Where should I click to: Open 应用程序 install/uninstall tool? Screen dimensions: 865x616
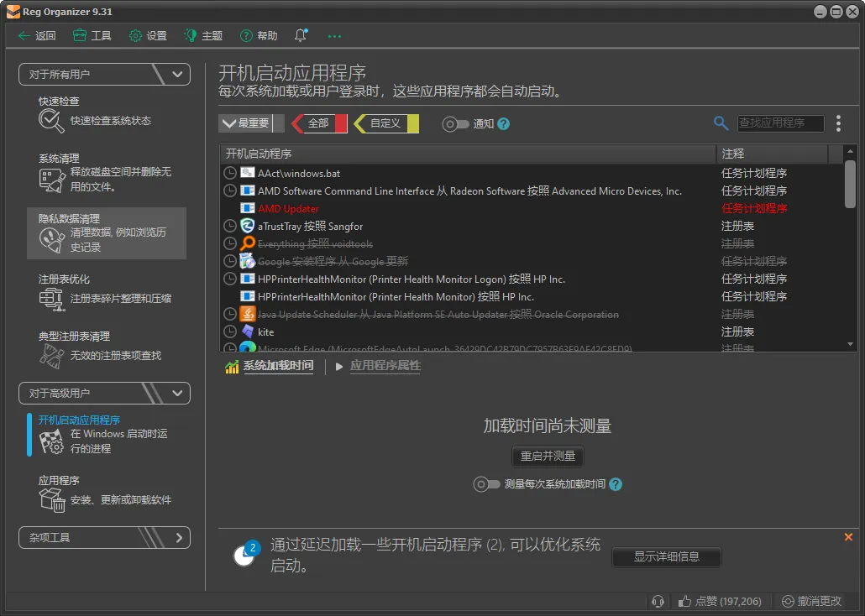click(105, 493)
